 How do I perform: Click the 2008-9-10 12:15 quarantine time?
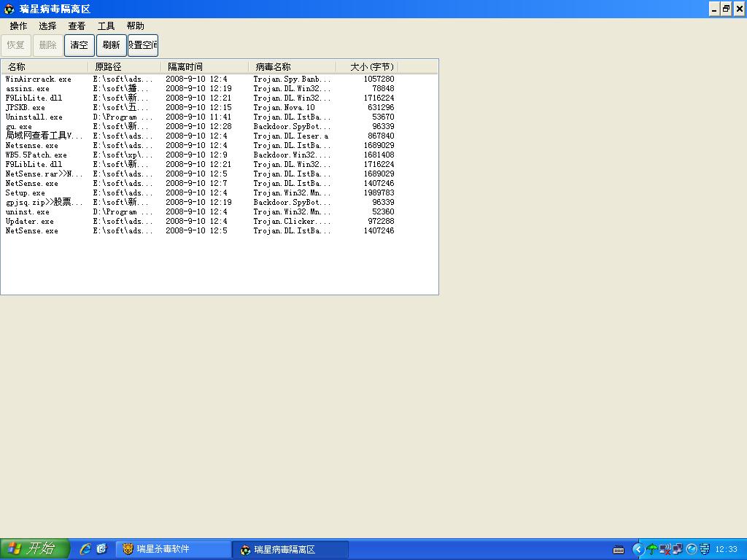198,108
